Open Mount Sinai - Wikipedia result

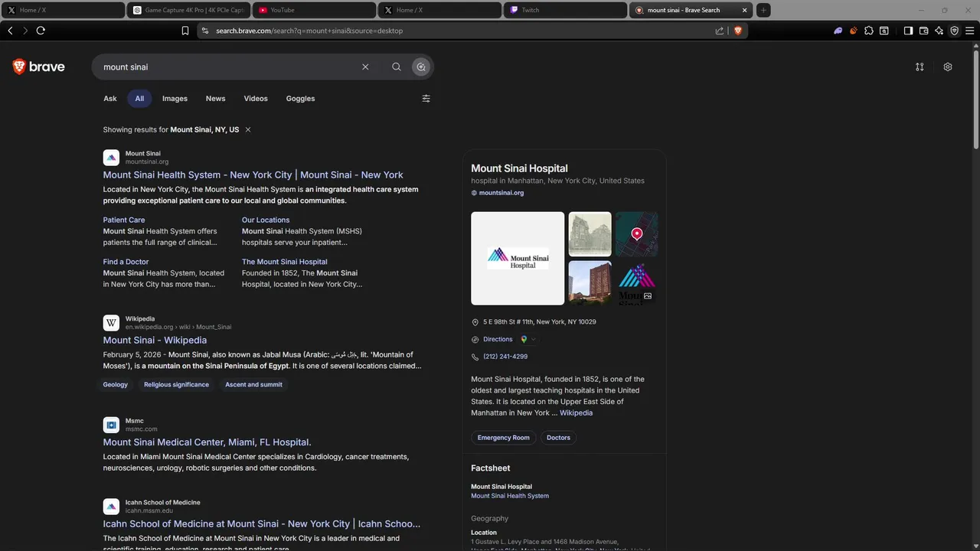155,340
